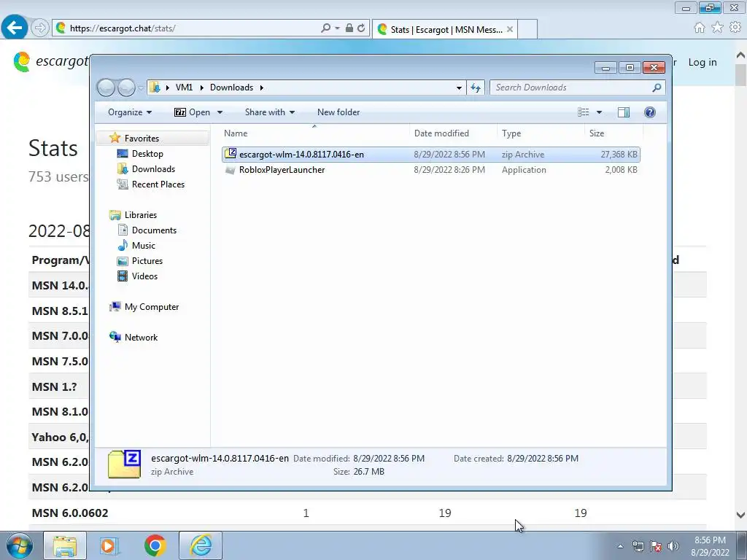Click Downloads in the breadcrumb path

tap(231, 87)
